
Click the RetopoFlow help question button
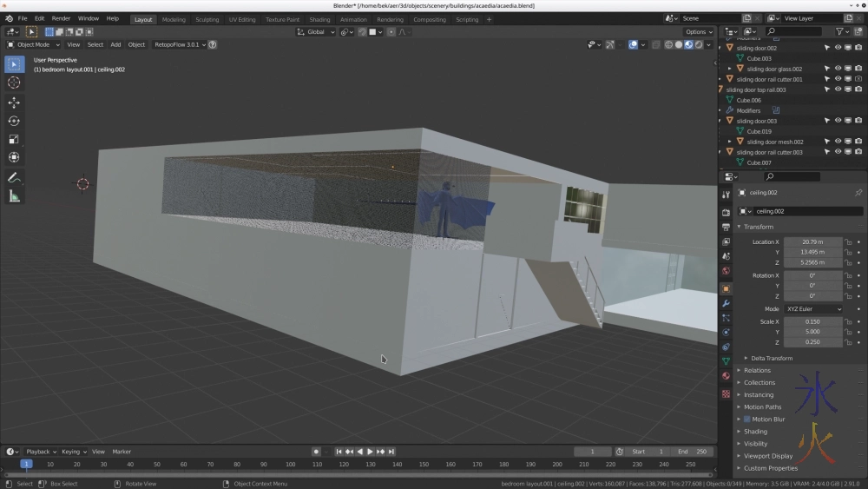click(213, 44)
